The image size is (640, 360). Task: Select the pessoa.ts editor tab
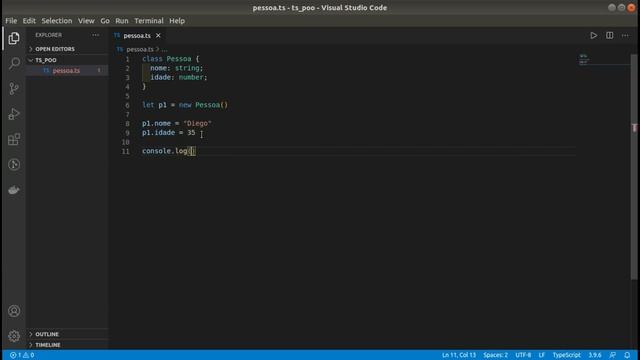click(137, 36)
